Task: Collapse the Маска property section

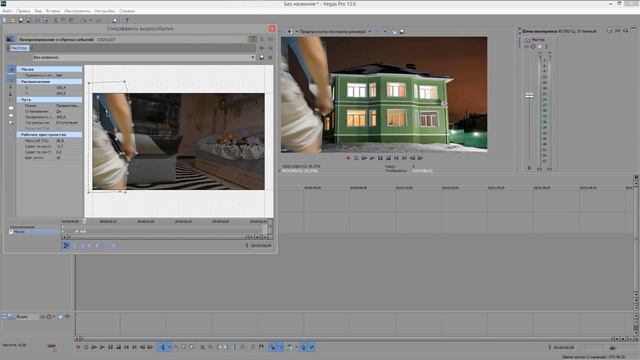Action: coord(49,69)
